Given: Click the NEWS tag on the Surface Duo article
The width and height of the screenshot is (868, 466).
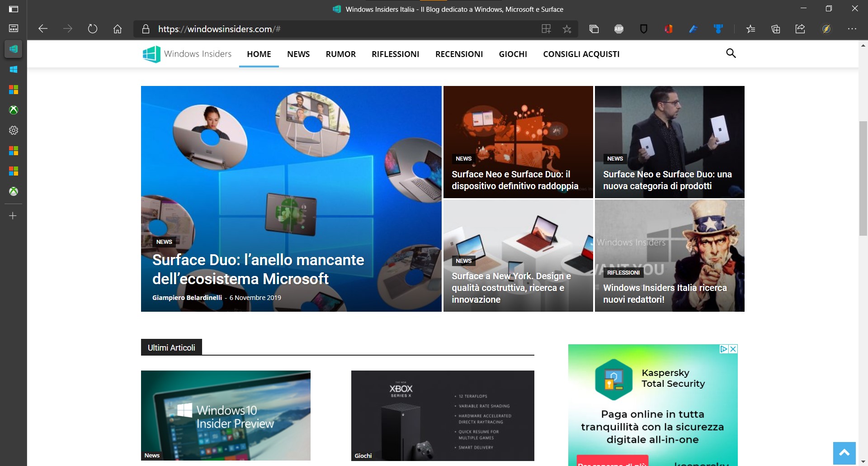Looking at the screenshot, I should click(x=164, y=242).
